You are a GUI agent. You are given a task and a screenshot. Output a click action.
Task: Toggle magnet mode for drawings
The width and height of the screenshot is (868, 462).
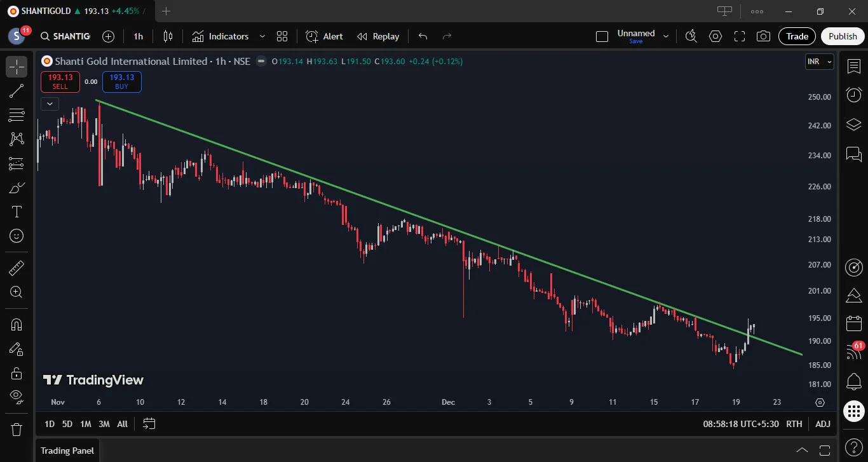point(17,325)
